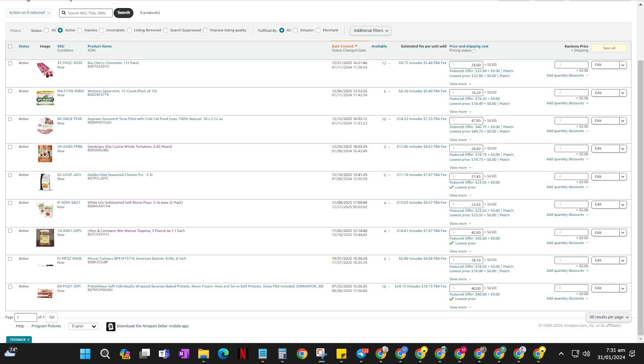Open the weather widget showing 74°

tap(11, 352)
